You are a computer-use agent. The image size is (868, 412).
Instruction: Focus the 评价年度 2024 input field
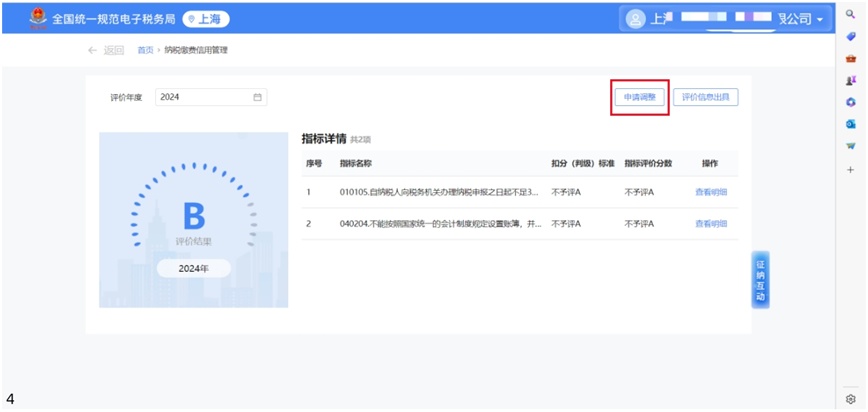coord(211,97)
